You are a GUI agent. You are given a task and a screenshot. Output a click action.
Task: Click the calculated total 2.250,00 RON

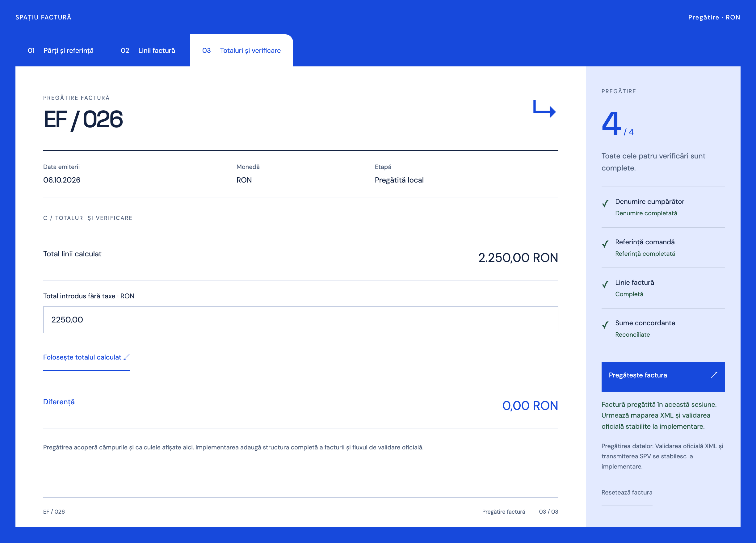(x=518, y=258)
